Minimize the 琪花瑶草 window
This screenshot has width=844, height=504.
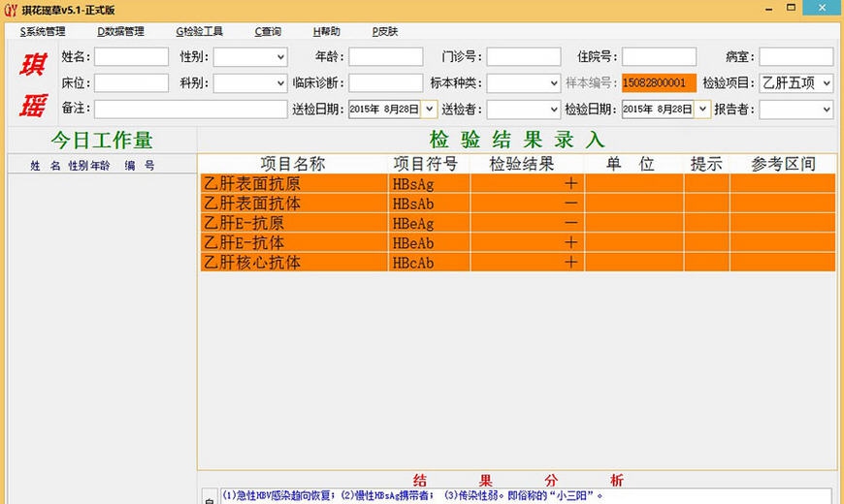pos(769,9)
